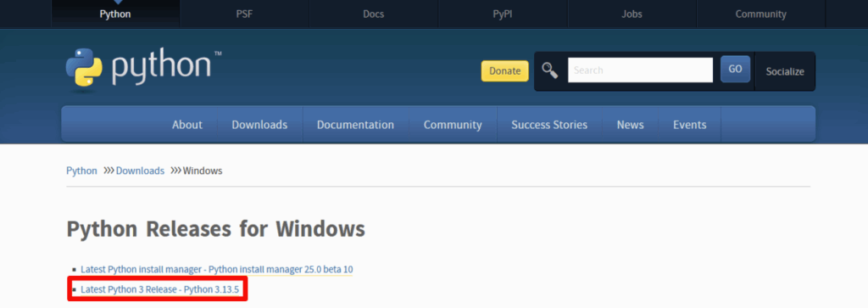Open the Downloads navigation menu
The image size is (868, 308).
pos(259,125)
